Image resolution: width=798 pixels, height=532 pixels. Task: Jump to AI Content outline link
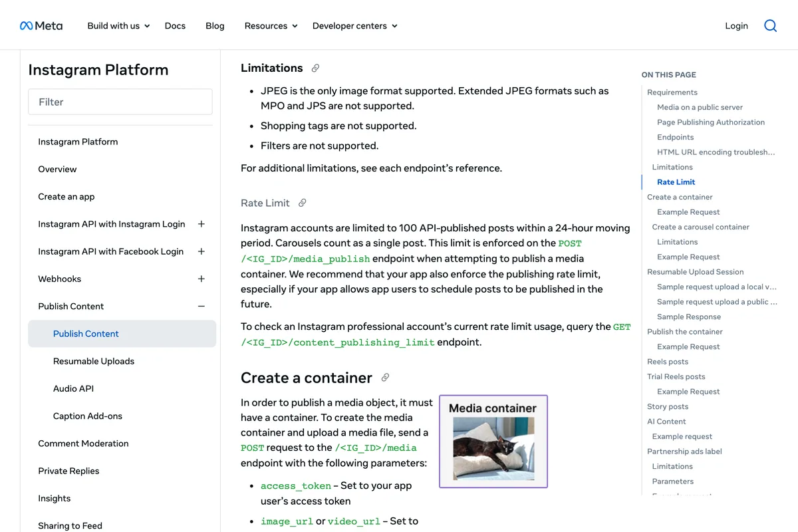666,422
